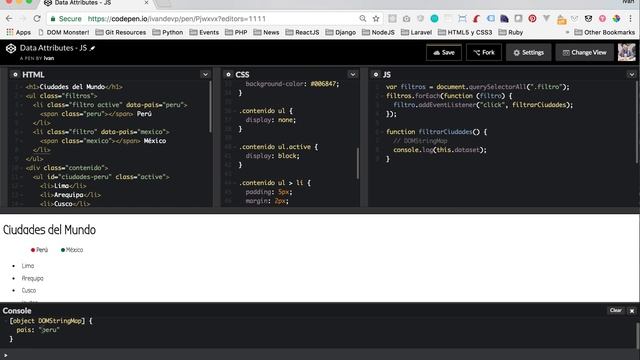Open the HTML5 y CSS3 bookmarks folder
640x360 pixels.
coord(465,32)
